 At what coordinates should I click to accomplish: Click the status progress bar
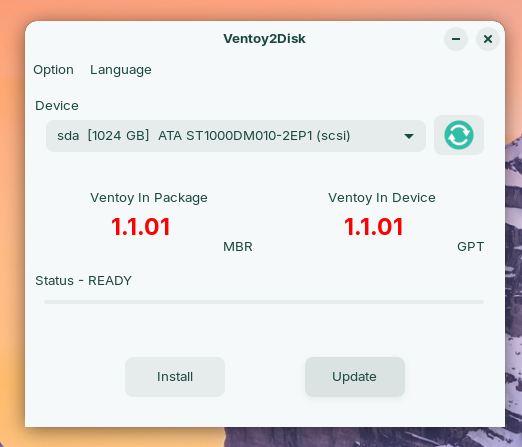pos(264,302)
